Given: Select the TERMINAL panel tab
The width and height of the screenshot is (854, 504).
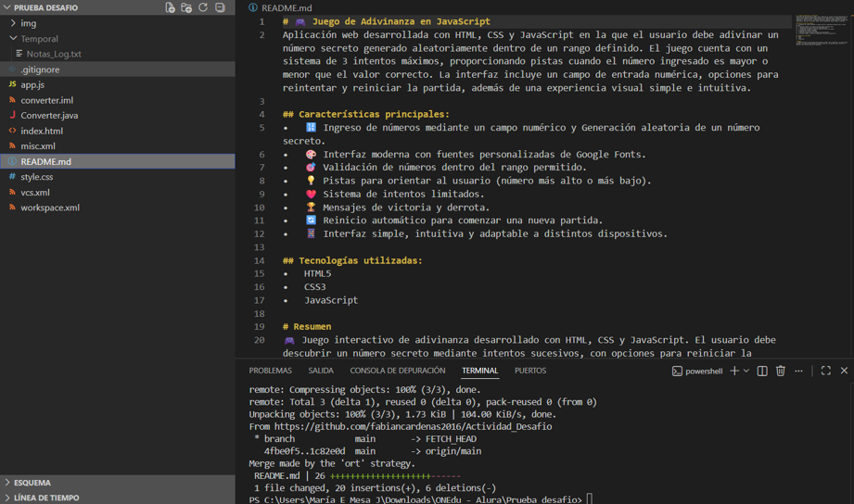Looking at the screenshot, I should [x=479, y=371].
